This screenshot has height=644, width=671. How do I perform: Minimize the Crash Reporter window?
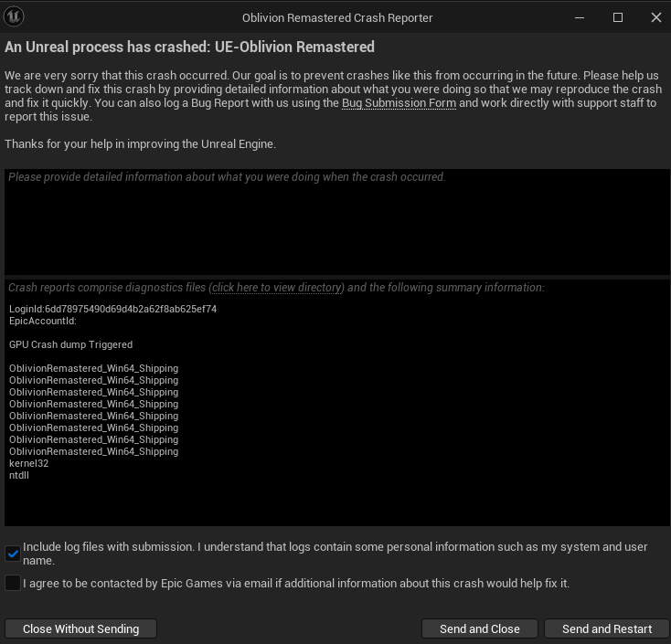pos(580,17)
